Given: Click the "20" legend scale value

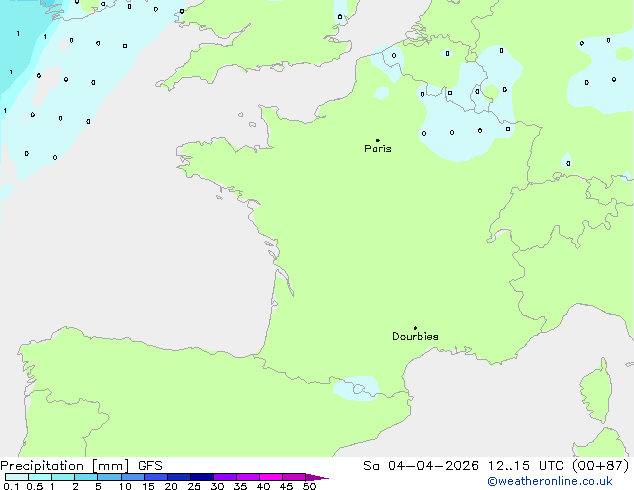Looking at the screenshot, I should pyautogui.click(x=170, y=486).
